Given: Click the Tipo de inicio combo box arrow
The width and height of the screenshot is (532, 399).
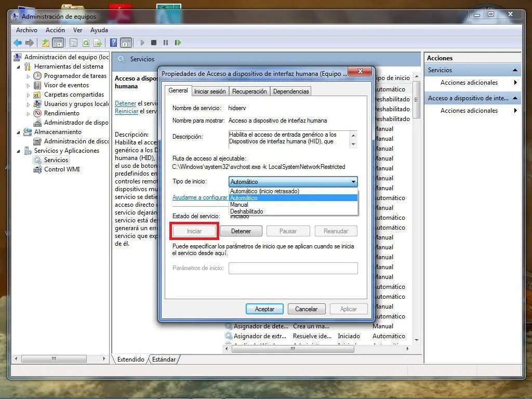Looking at the screenshot, I should pyautogui.click(x=353, y=182).
